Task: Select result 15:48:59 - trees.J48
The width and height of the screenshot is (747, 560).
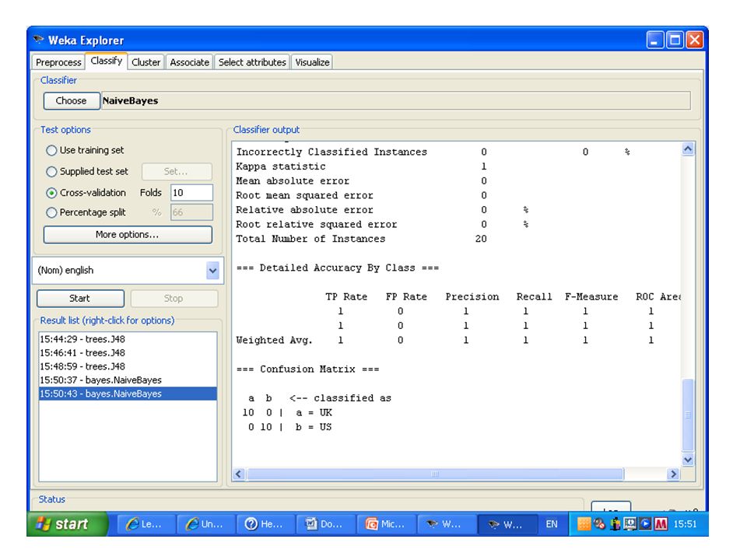Action: pos(128,366)
